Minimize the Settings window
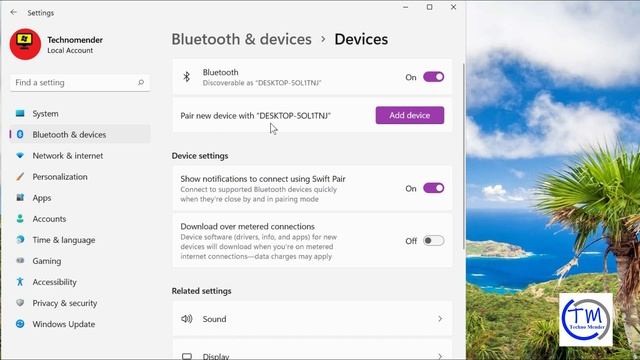 [x=405, y=7]
